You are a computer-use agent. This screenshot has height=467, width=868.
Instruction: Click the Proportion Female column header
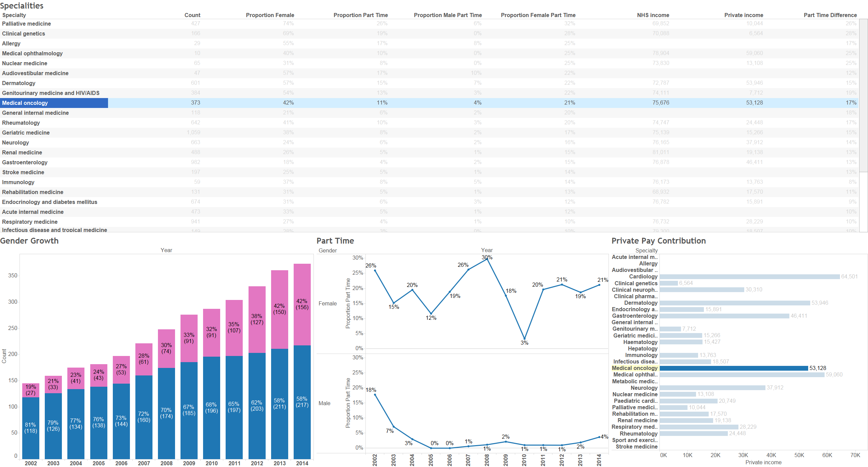pos(270,15)
